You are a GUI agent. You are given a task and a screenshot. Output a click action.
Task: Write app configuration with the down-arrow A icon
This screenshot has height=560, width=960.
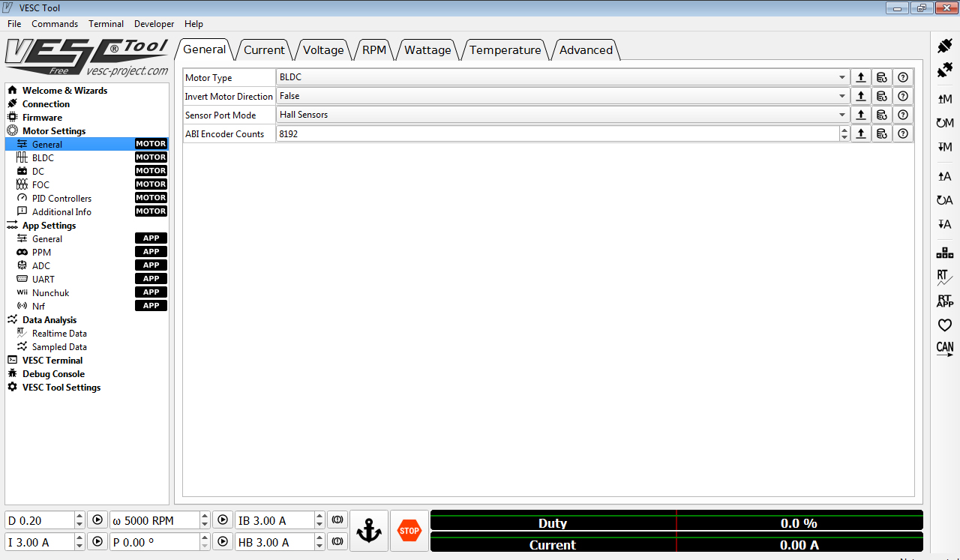pyautogui.click(x=945, y=224)
